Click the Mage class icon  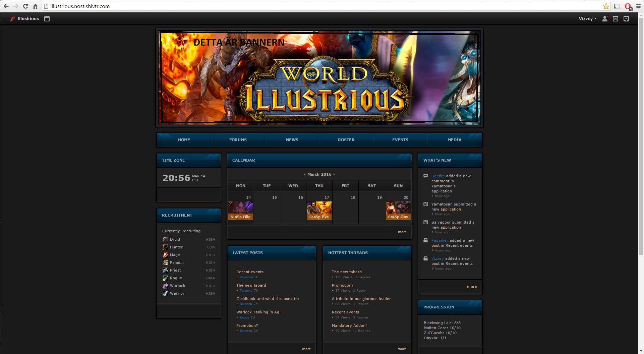(165, 255)
